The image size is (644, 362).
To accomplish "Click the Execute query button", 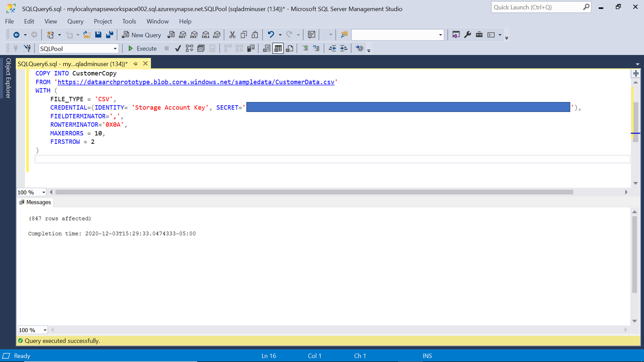I will tap(142, 49).
